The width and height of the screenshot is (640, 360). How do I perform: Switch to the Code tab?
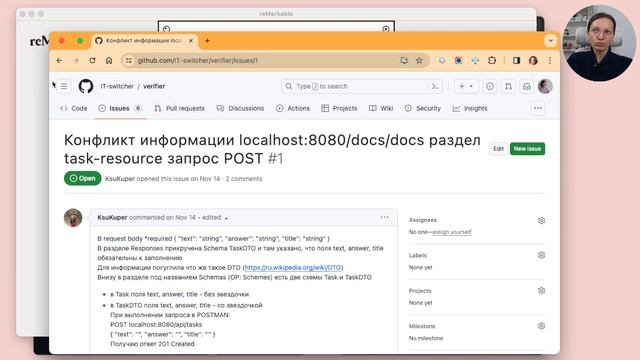pyautogui.click(x=74, y=108)
